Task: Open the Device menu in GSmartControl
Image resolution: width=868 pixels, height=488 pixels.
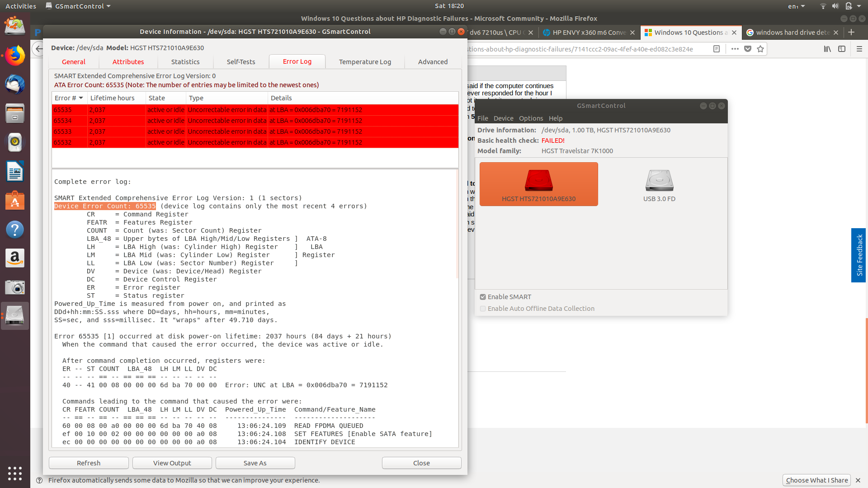Action: (503, 118)
